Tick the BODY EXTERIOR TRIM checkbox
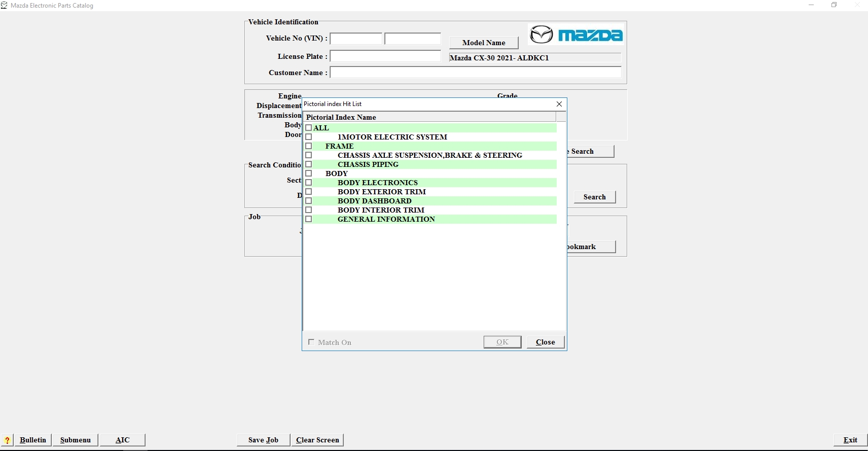 click(309, 192)
